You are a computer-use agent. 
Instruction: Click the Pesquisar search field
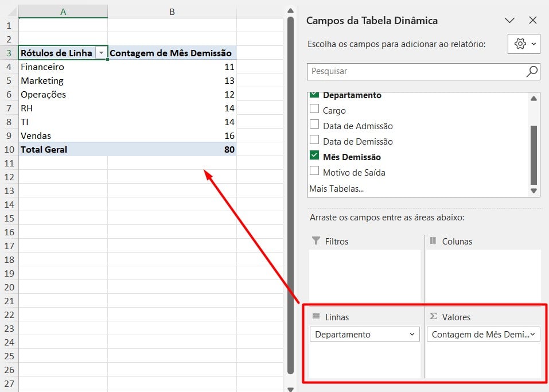pyautogui.click(x=423, y=71)
